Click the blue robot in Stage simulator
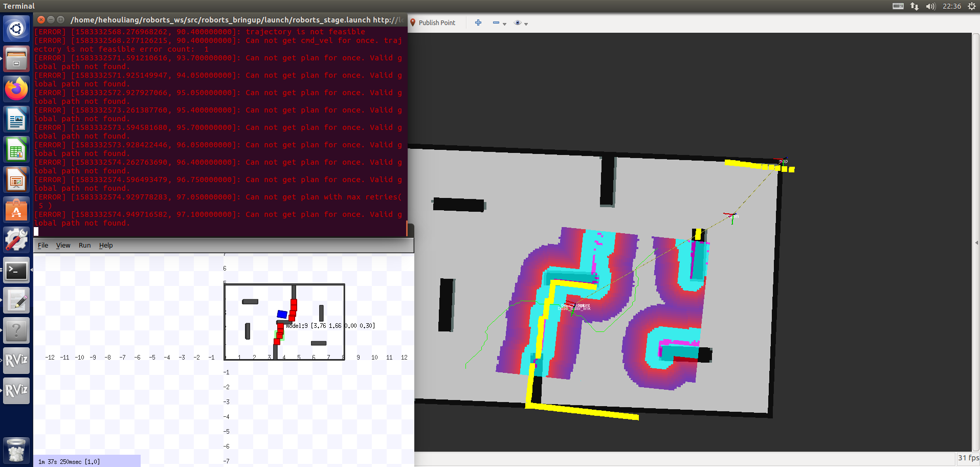980x467 pixels. (282, 314)
